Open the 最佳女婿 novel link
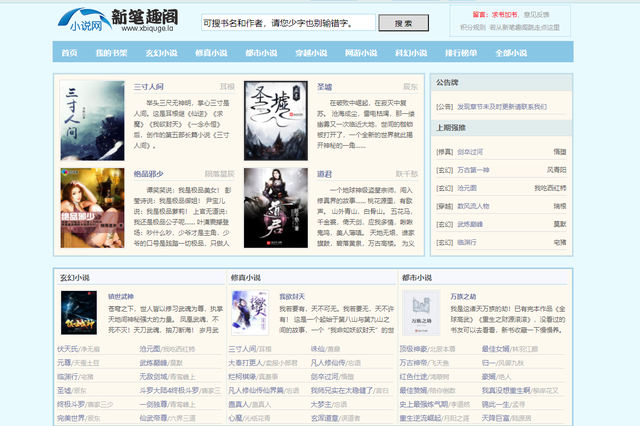This screenshot has height=426, width=640. (496, 349)
